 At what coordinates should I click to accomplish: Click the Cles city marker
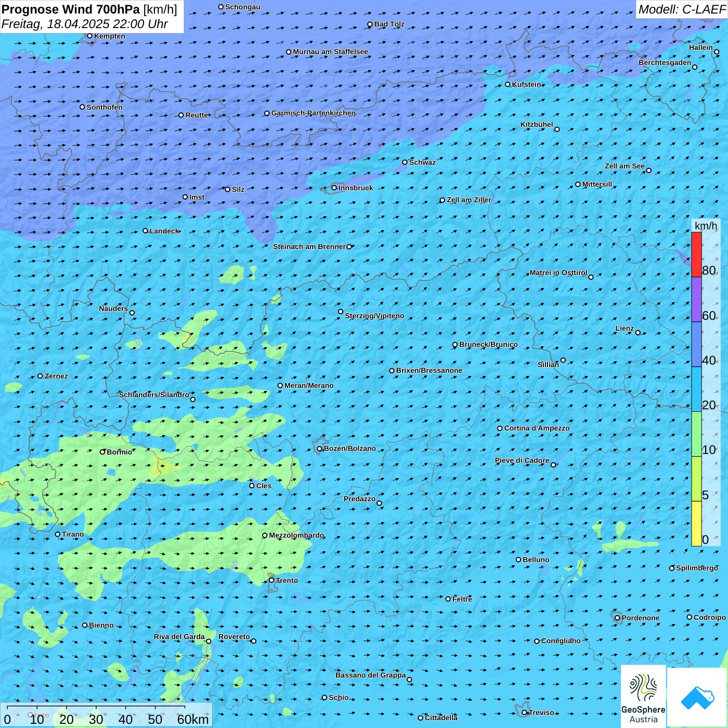[x=252, y=486]
